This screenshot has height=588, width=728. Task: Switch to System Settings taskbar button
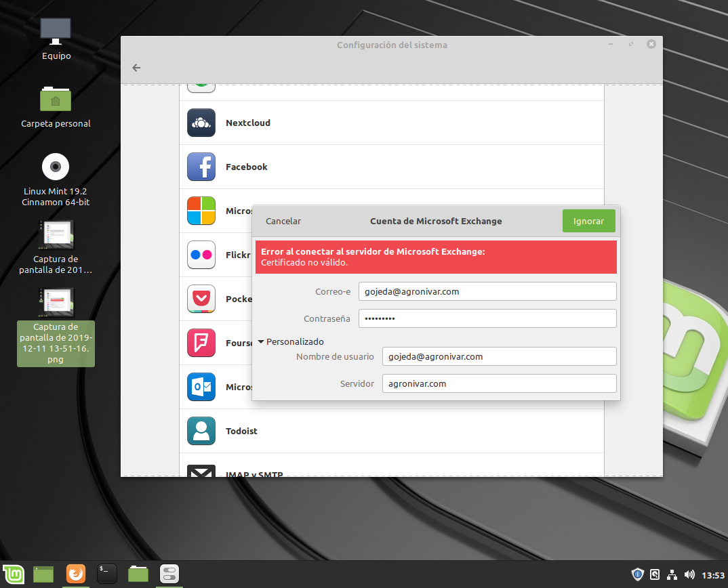169,574
